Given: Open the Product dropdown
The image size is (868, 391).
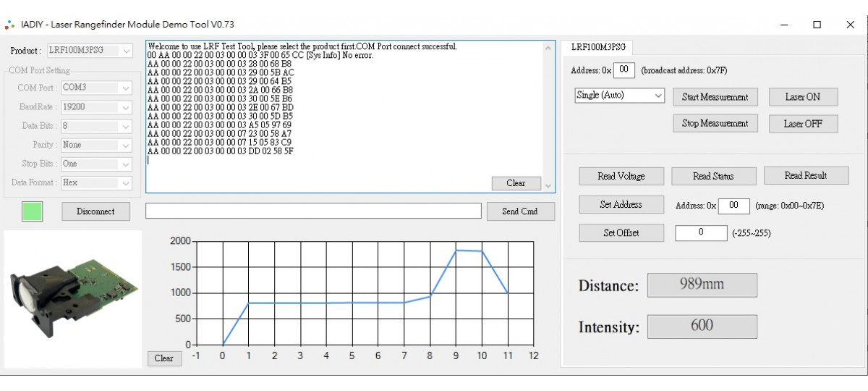Looking at the screenshot, I should coord(90,51).
